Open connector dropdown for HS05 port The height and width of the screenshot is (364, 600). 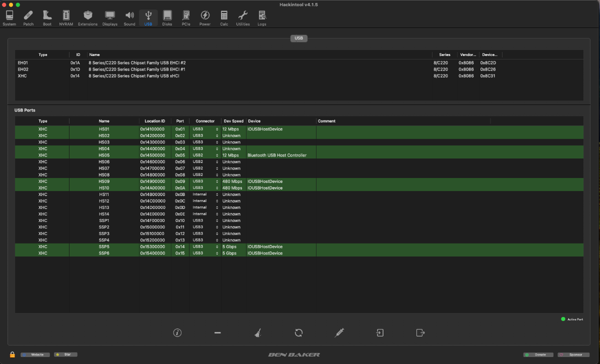click(x=205, y=155)
